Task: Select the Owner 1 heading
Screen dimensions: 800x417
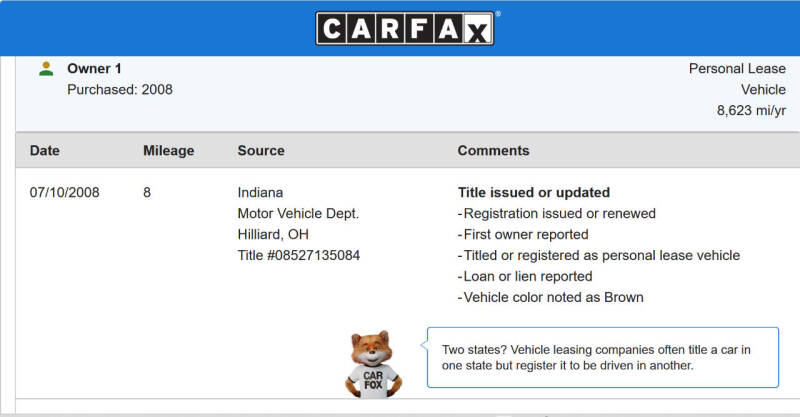Action: 94,68
